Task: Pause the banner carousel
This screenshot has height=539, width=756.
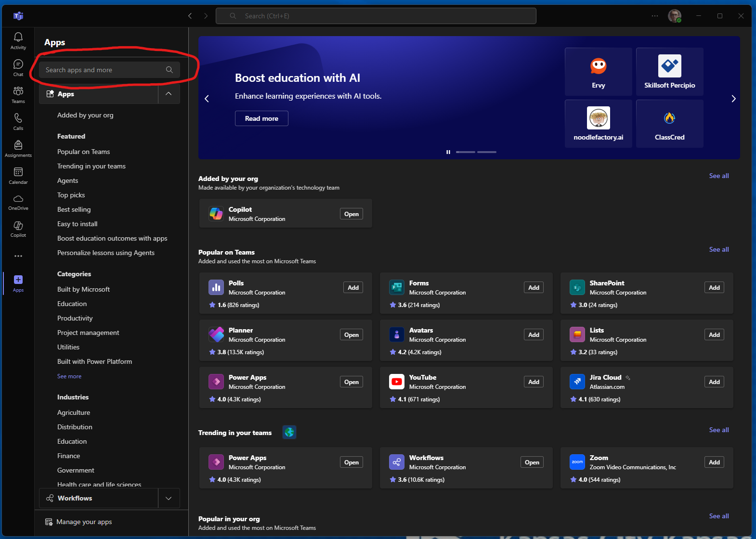Action: click(448, 152)
